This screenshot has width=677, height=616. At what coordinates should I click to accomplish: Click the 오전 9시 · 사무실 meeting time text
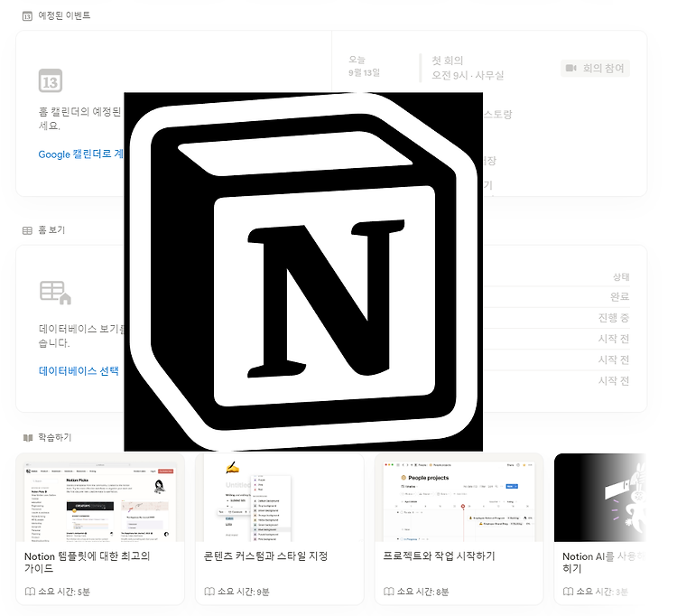(x=468, y=76)
